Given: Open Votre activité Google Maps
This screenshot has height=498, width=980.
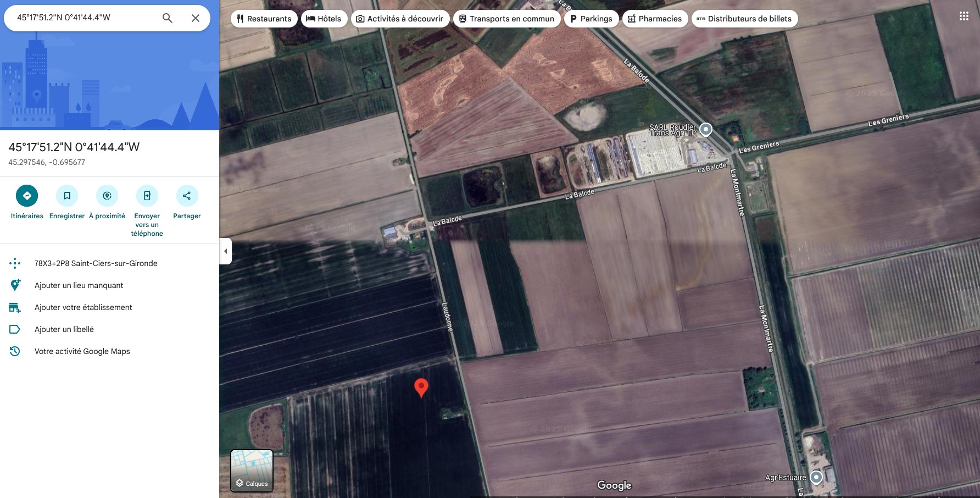Looking at the screenshot, I should coord(82,351).
